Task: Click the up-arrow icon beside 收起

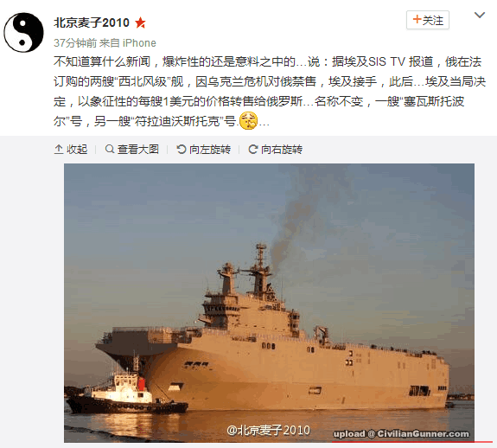Action: point(59,149)
